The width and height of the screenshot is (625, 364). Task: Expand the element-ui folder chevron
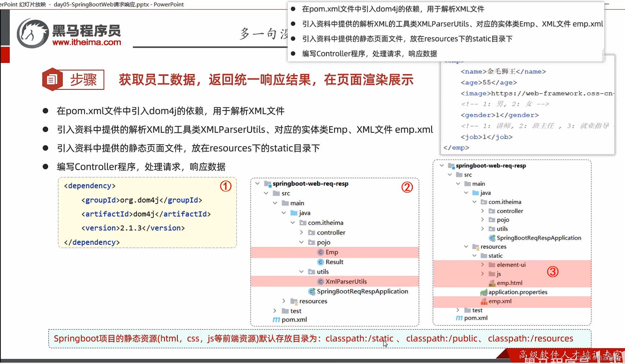[x=483, y=265]
